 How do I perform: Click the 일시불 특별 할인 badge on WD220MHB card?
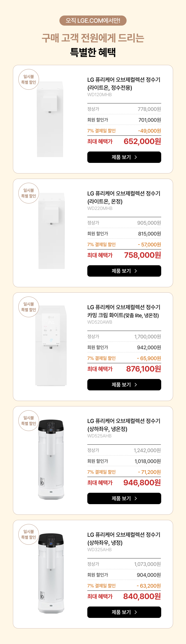29,193
